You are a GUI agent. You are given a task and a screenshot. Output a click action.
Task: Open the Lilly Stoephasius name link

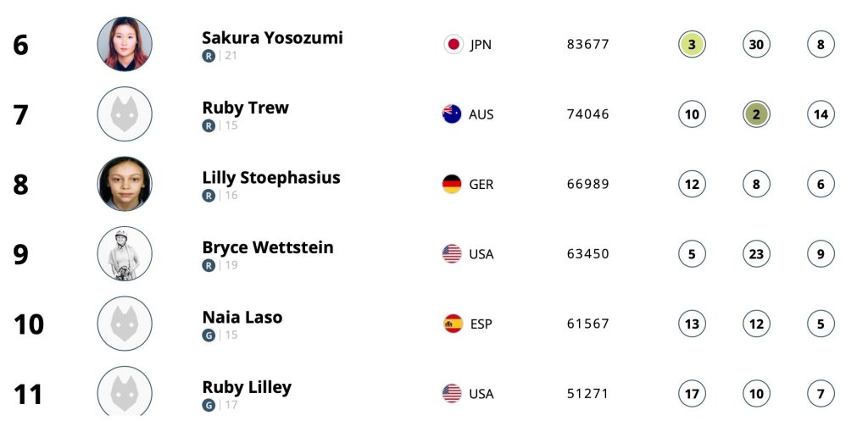click(x=271, y=178)
